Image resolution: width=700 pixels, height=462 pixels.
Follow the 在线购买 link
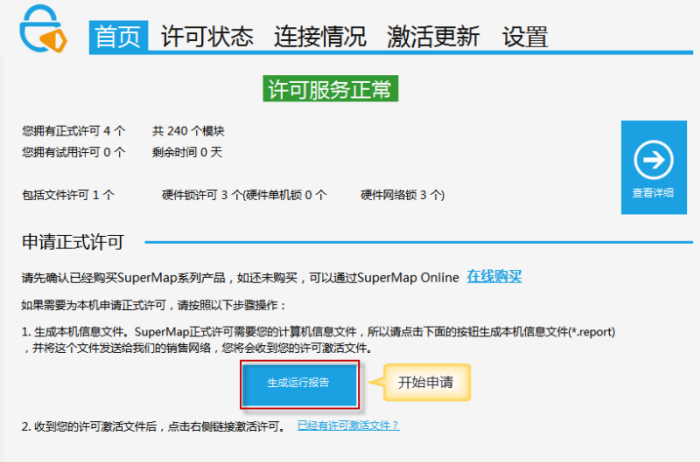(x=494, y=277)
